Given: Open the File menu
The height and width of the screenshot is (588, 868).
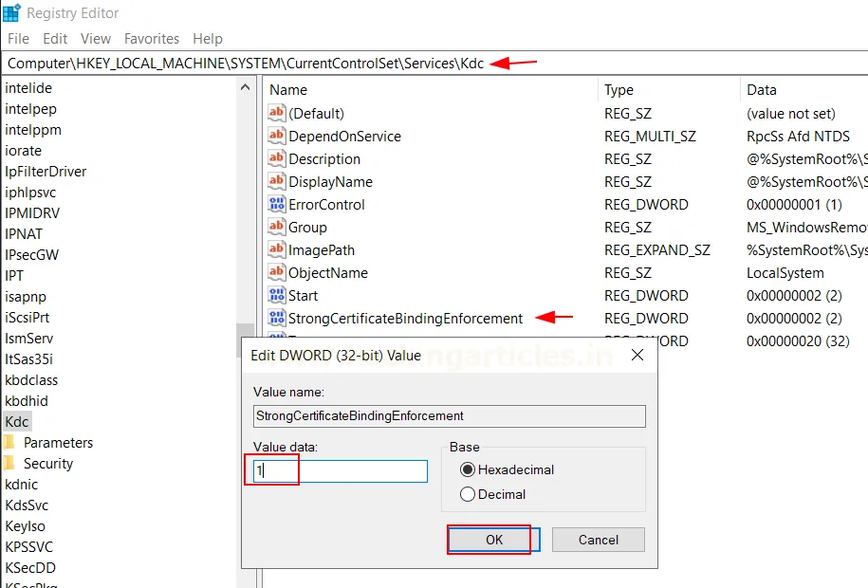Looking at the screenshot, I should point(18,39).
